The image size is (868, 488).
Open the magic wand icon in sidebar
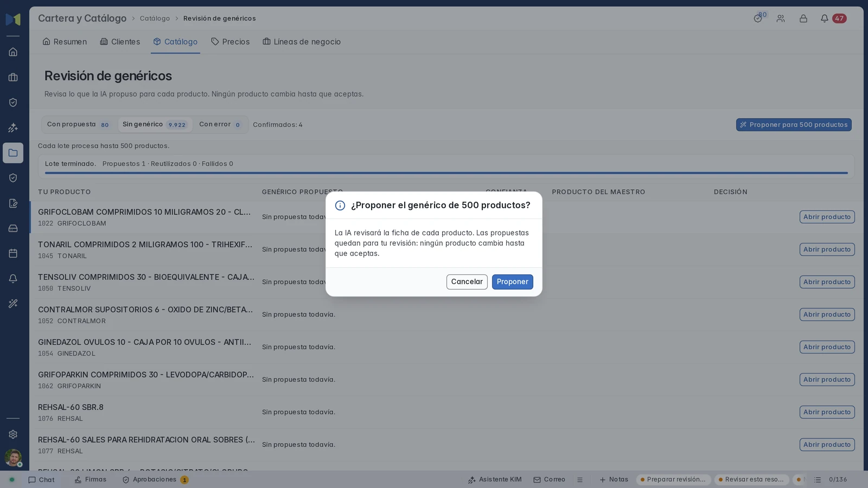click(x=13, y=304)
